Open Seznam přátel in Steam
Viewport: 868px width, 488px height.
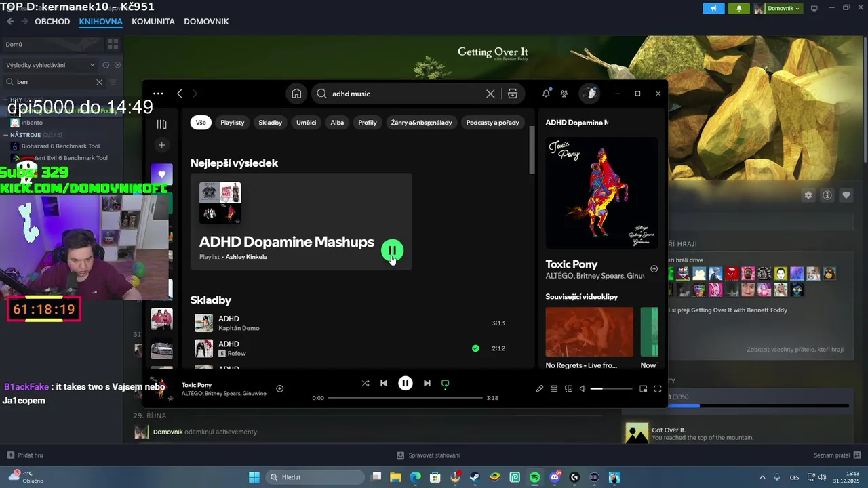tap(837, 455)
